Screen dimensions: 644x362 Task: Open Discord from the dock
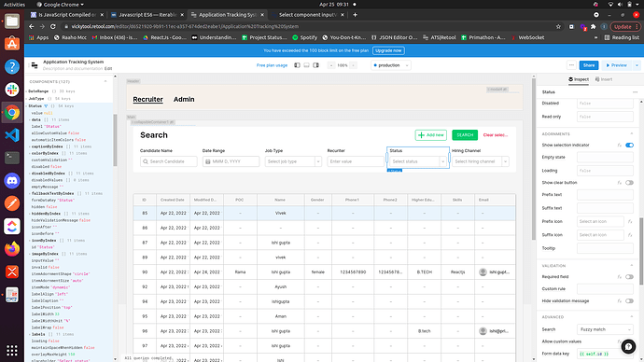click(x=12, y=181)
